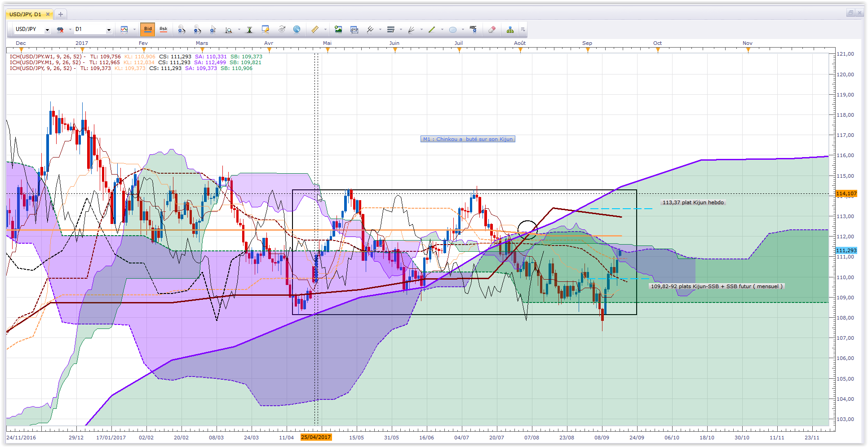Click the blue radar icon

click(x=297, y=30)
